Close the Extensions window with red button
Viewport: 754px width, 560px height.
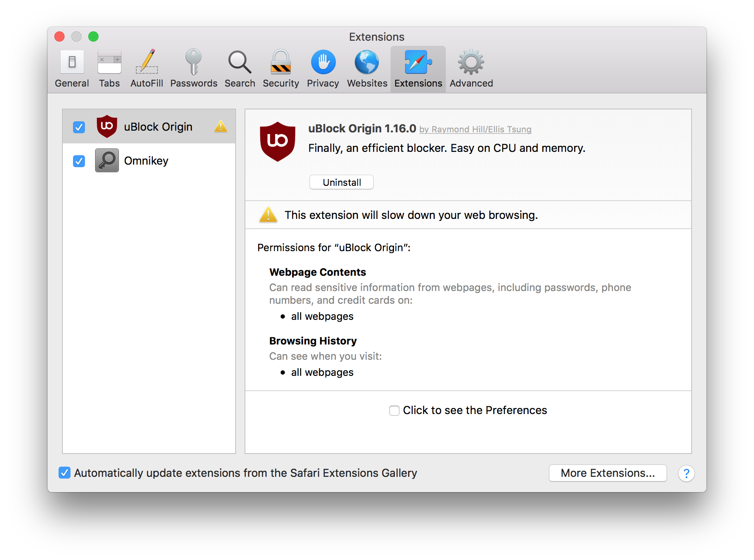[59, 36]
